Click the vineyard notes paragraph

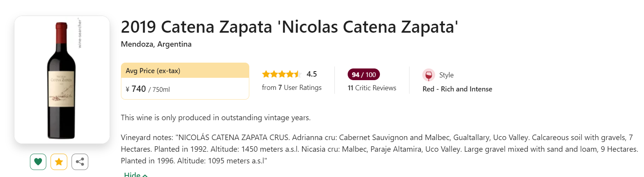tap(379, 149)
